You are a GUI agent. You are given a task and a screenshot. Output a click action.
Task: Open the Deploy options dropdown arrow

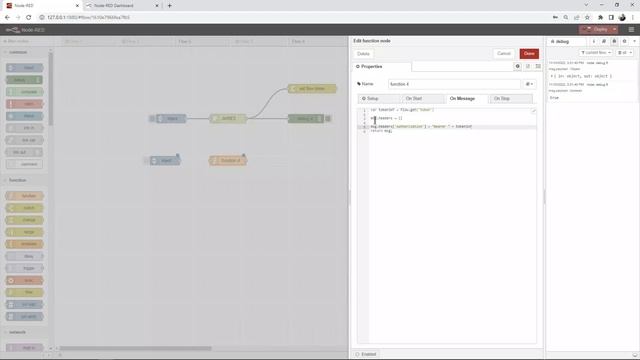615,29
